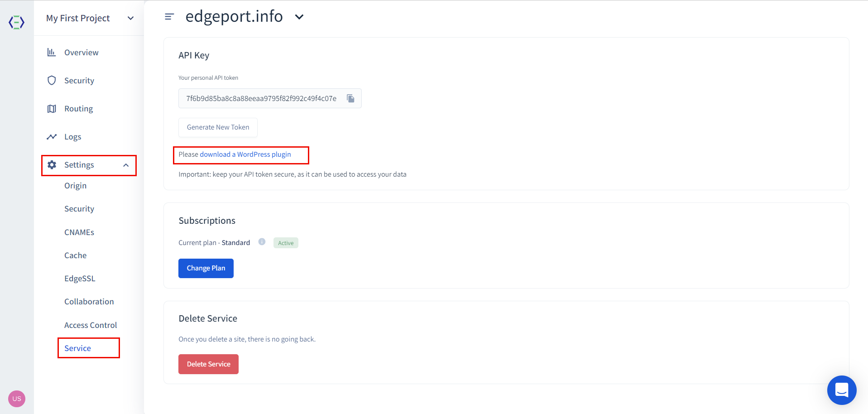This screenshot has width=868, height=414.
Task: Open the Logs section
Action: [x=72, y=137]
